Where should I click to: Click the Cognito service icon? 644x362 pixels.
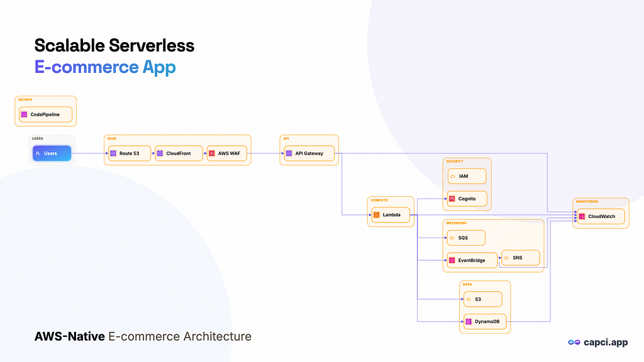(x=452, y=199)
